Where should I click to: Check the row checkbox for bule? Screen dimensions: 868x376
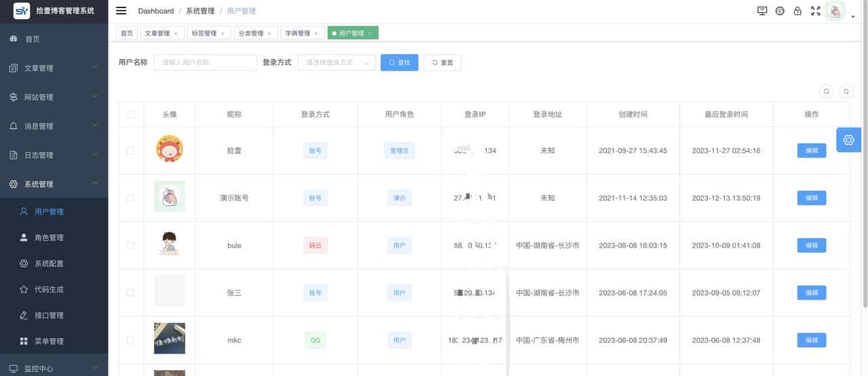[131, 246]
